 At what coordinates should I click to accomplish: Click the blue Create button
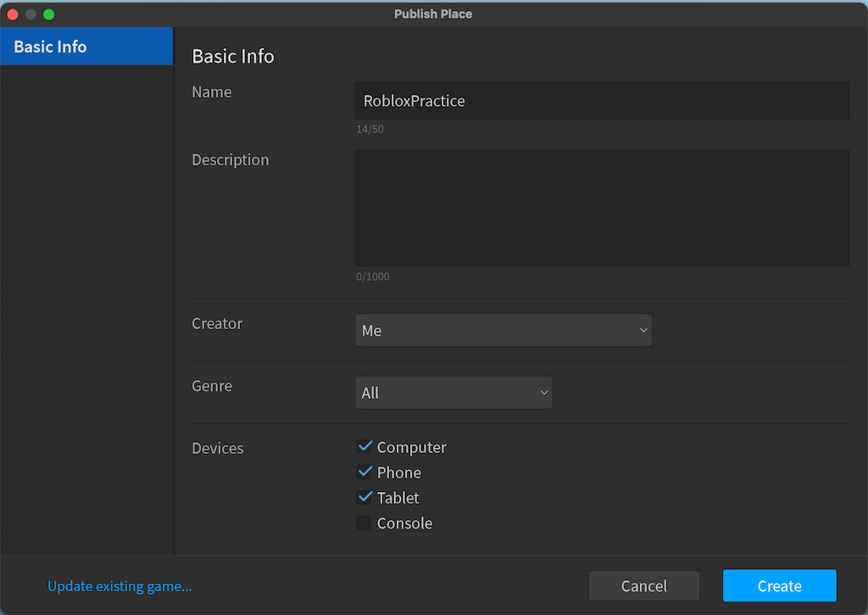[x=780, y=585]
